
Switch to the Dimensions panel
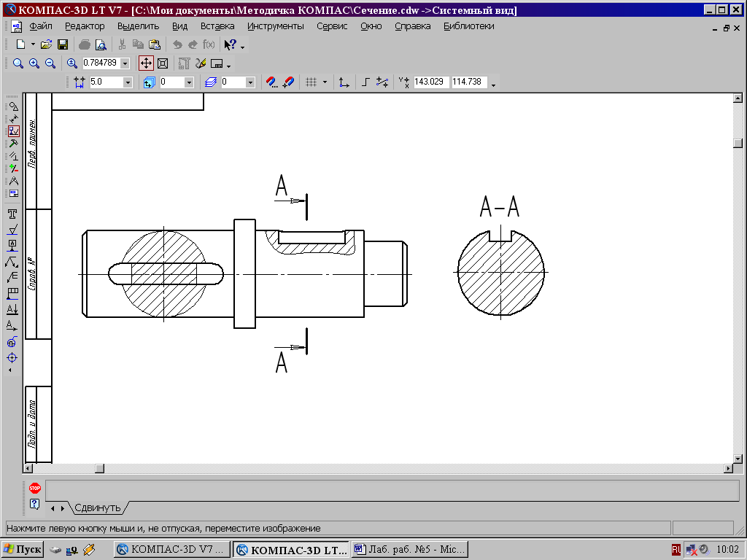(x=13, y=119)
